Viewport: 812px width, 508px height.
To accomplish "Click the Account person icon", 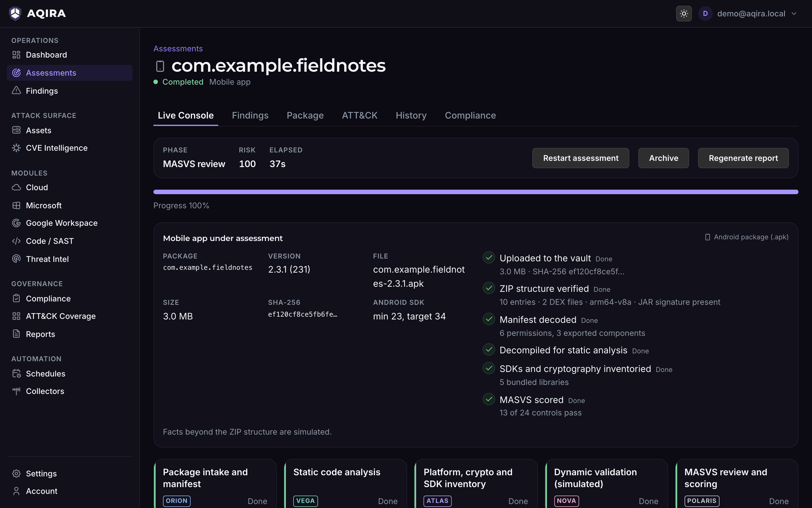I will click(x=16, y=491).
